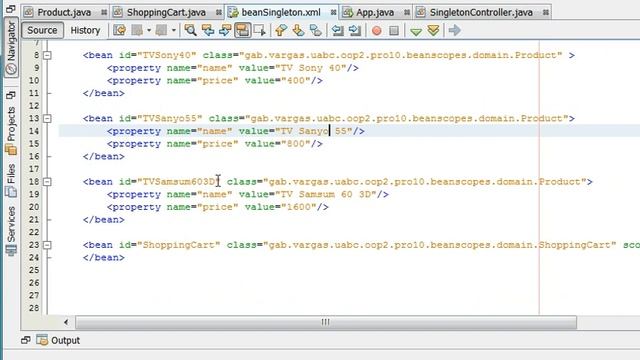This screenshot has height=360, width=640.
Task: Open the Projects side panel
Action: pyautogui.click(x=11, y=131)
